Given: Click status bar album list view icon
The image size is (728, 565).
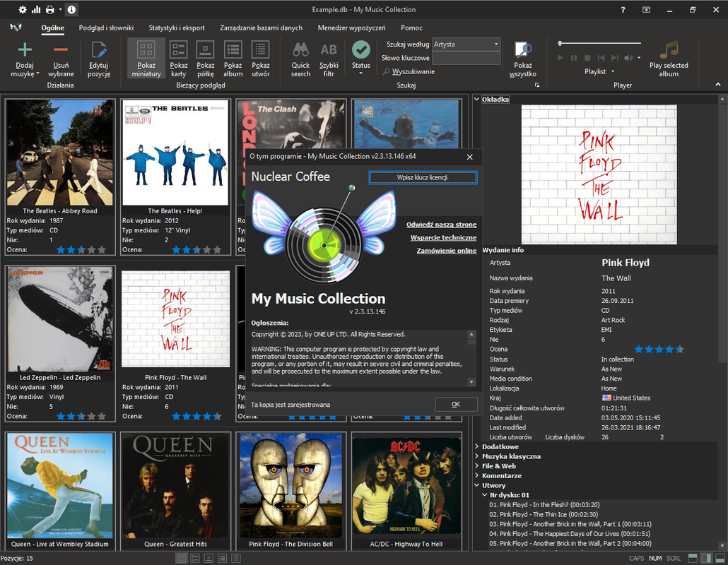Looking at the screenshot, I should tap(223, 558).
